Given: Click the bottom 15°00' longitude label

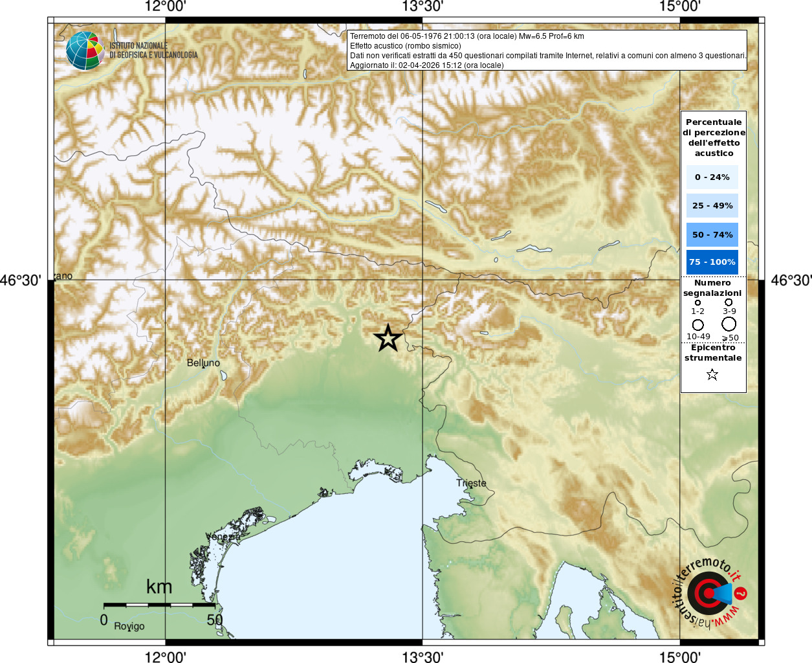Looking at the screenshot, I should pos(679,657).
